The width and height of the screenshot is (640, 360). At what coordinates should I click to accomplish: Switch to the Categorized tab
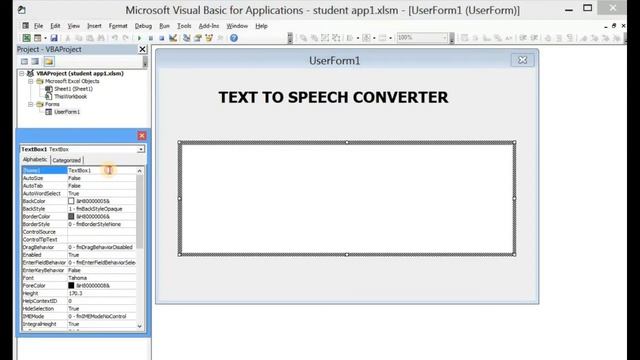pyautogui.click(x=67, y=160)
